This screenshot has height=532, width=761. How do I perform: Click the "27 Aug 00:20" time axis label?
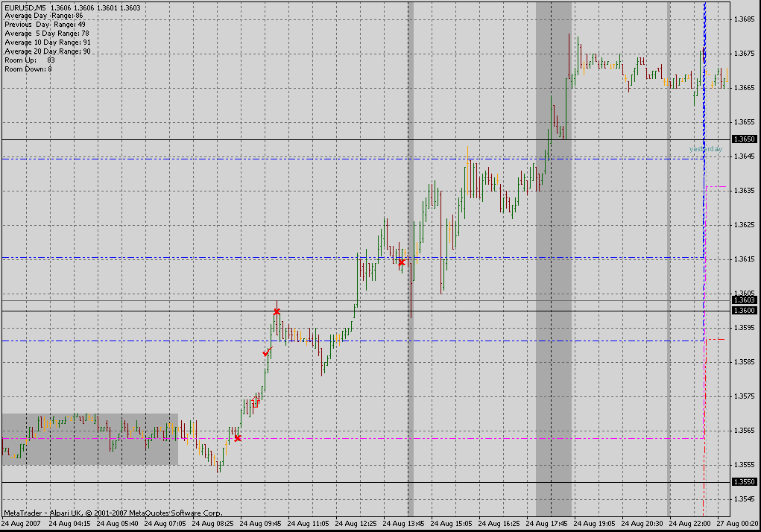(738, 524)
